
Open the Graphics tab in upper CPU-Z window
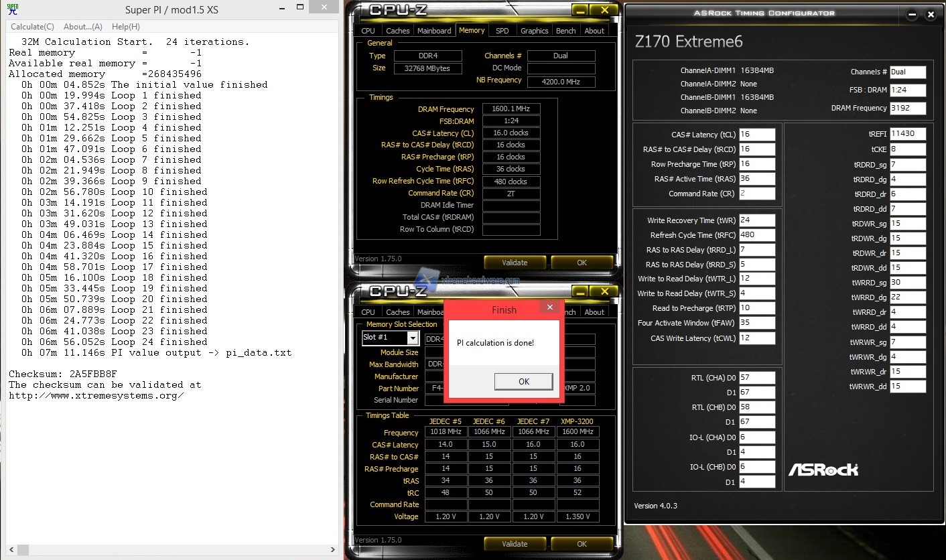tap(534, 31)
